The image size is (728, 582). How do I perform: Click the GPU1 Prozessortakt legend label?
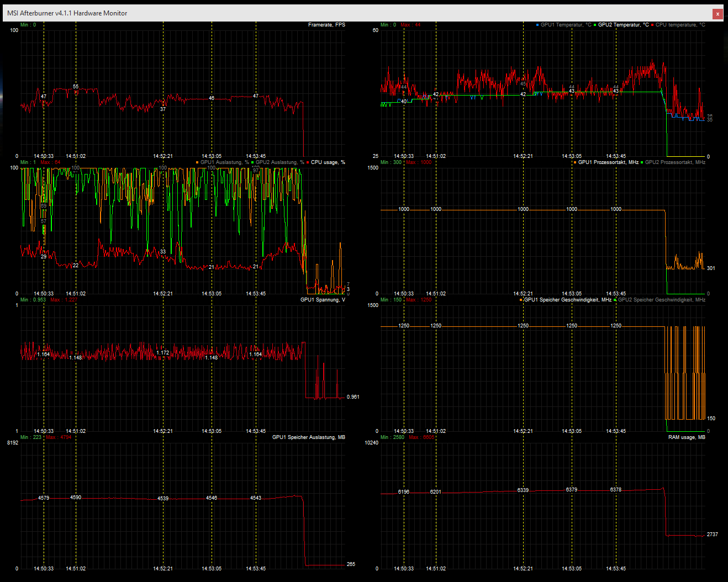point(608,162)
